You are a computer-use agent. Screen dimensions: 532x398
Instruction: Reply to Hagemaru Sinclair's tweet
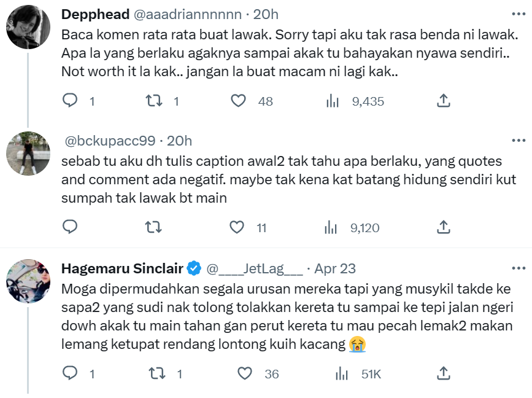[71, 373]
